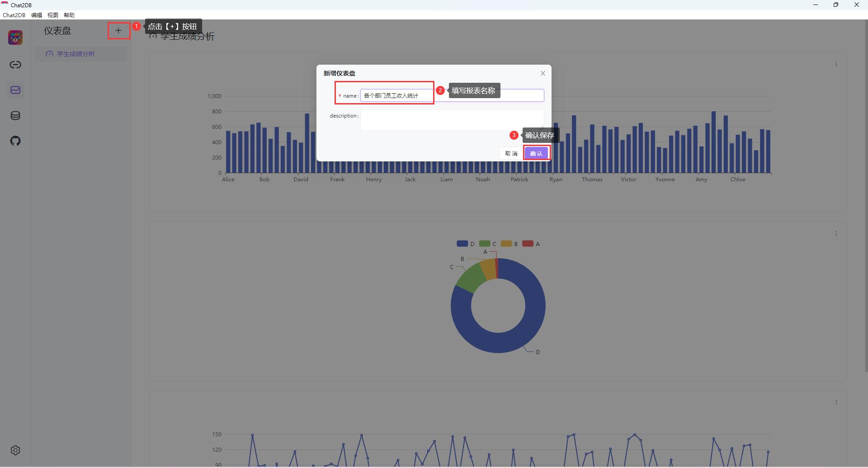Minimize the Chat2DB window
868x468 pixels.
tap(816, 5)
